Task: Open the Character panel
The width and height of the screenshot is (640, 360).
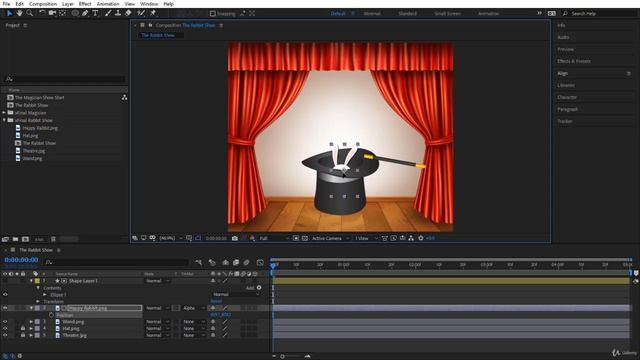Action: pyautogui.click(x=567, y=97)
